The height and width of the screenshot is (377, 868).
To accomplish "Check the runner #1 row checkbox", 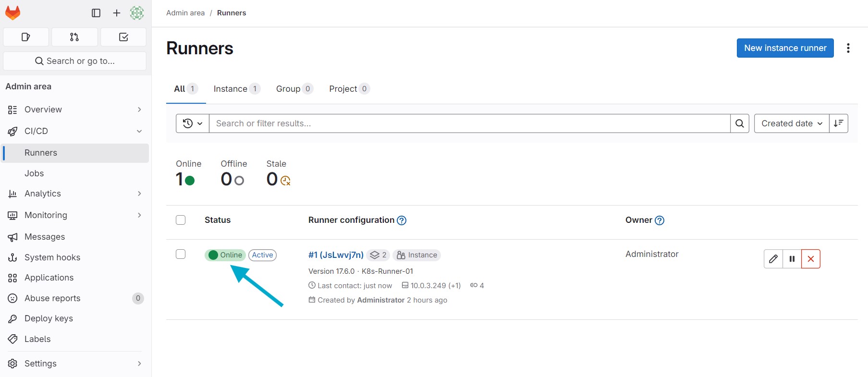I will pos(181,254).
